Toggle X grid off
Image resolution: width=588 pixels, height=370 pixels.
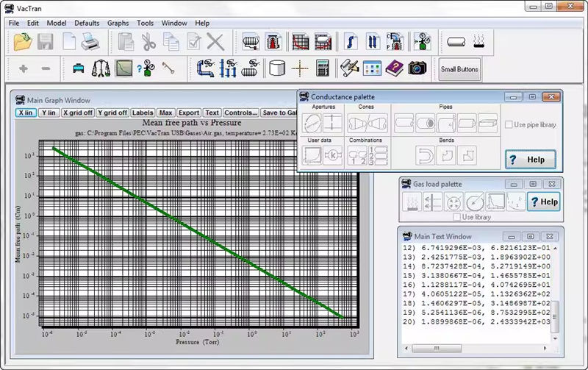tap(78, 113)
